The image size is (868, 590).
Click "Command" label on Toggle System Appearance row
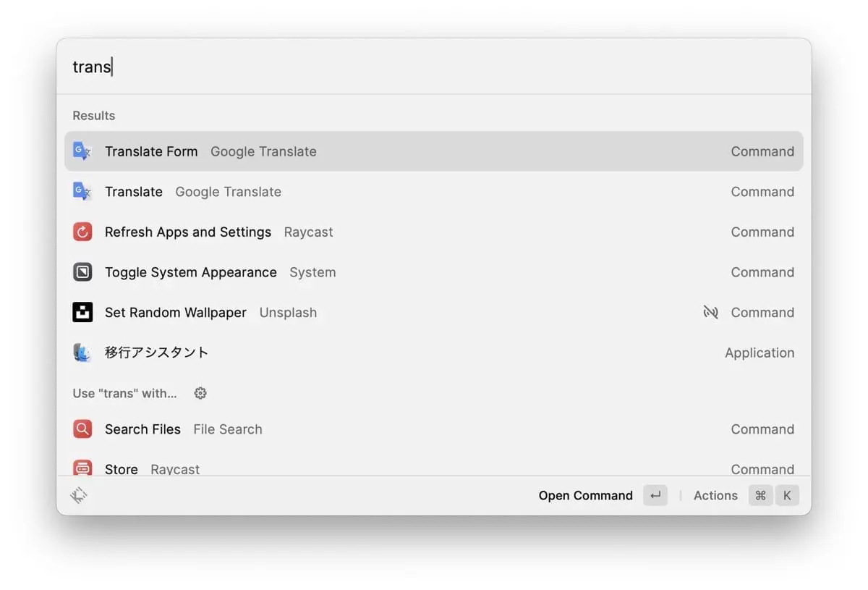[x=762, y=272]
